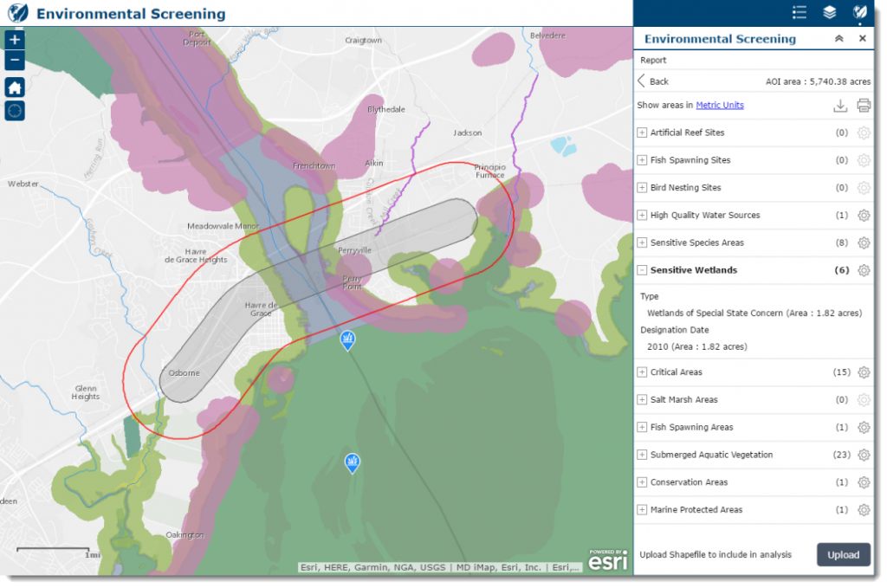Click Critical Areas count (15)
The width and height of the screenshot is (887, 588).
[x=842, y=372]
